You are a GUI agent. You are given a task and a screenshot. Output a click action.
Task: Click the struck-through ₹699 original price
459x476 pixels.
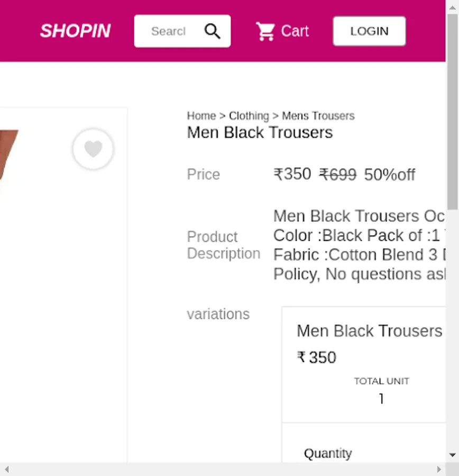pyautogui.click(x=338, y=175)
